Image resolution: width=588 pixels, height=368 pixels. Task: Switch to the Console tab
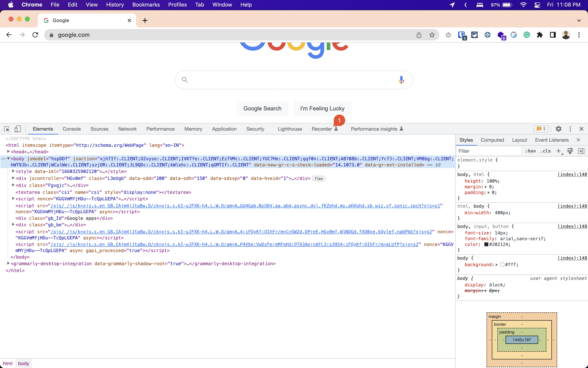[71, 129]
